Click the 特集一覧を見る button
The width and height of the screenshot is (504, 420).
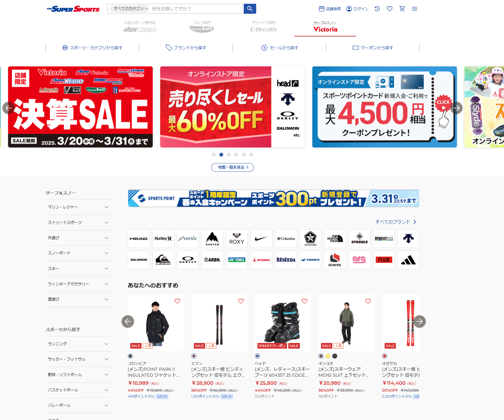[x=233, y=167]
